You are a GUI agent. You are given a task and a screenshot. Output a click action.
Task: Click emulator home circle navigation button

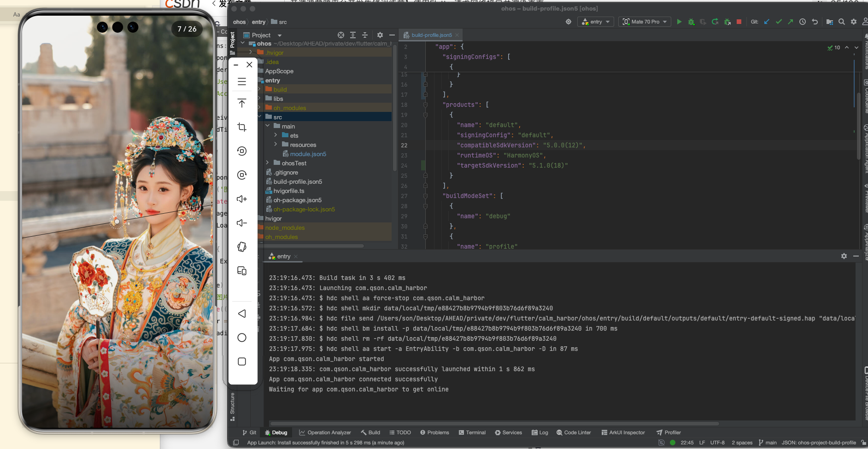click(x=242, y=338)
